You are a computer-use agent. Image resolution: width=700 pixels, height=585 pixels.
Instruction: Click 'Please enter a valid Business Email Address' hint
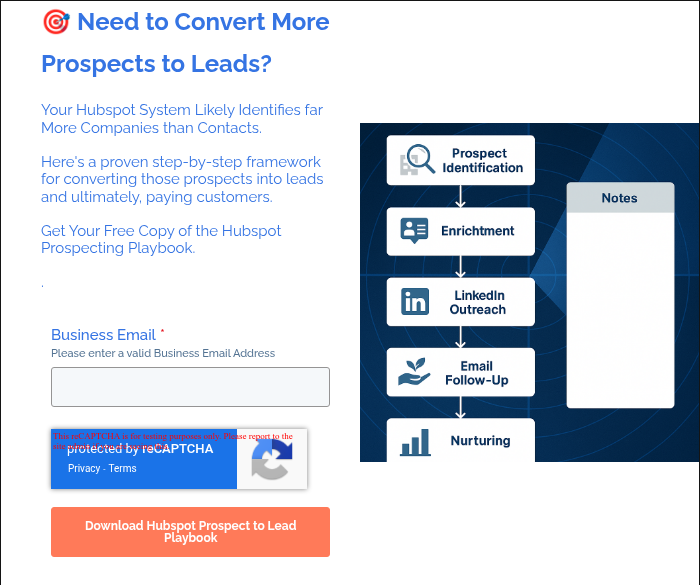click(x=163, y=353)
